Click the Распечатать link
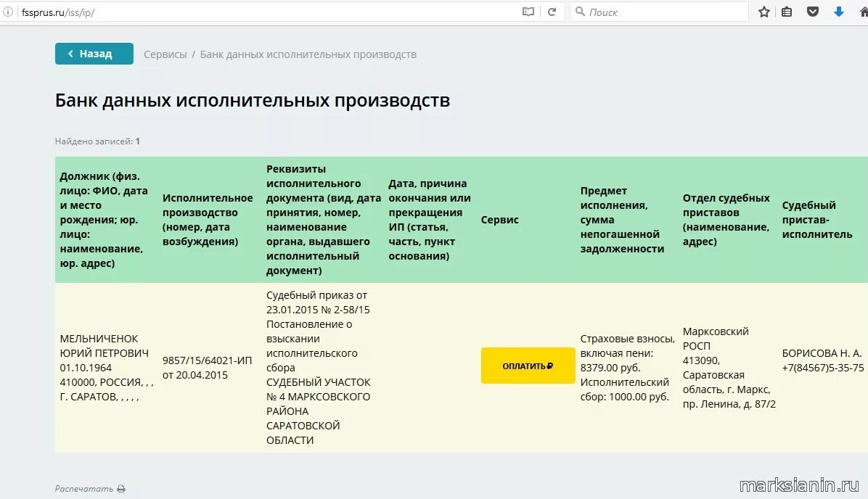The image size is (868, 499). 85,489
